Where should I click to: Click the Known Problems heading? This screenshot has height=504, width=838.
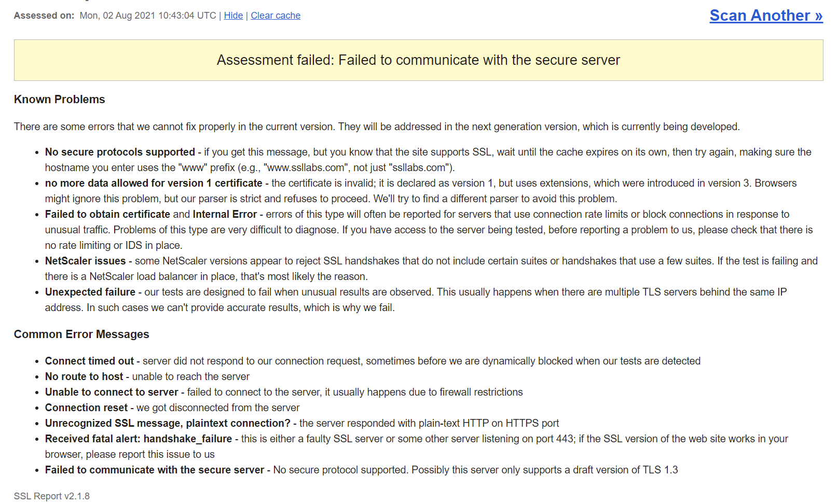(60, 100)
